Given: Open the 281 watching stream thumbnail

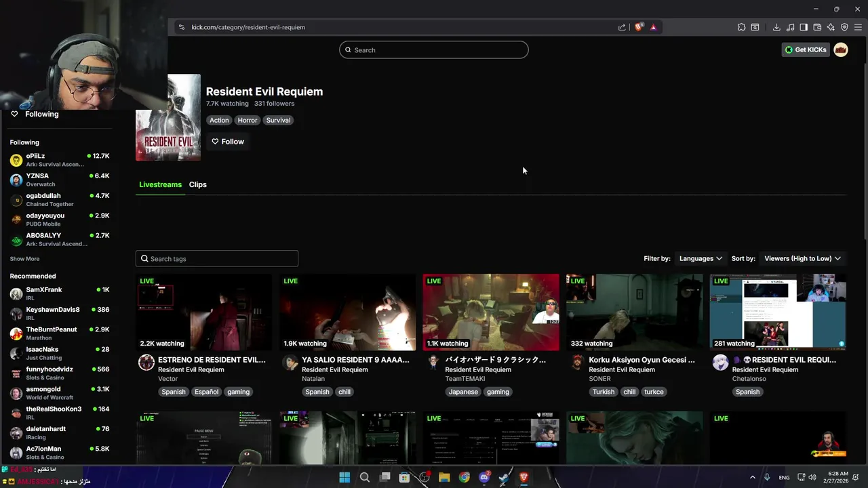Looking at the screenshot, I should click(778, 312).
